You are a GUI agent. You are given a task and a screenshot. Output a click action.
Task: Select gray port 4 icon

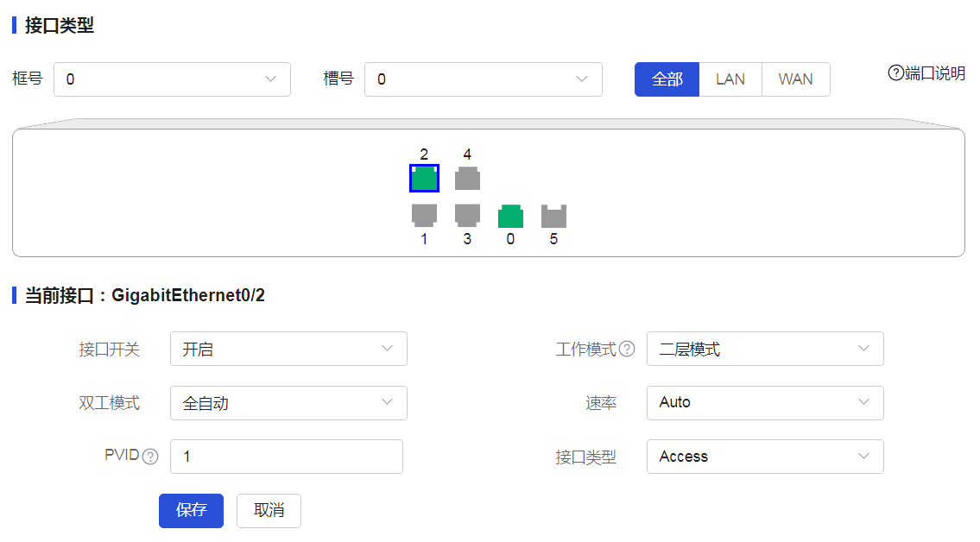[x=467, y=179]
